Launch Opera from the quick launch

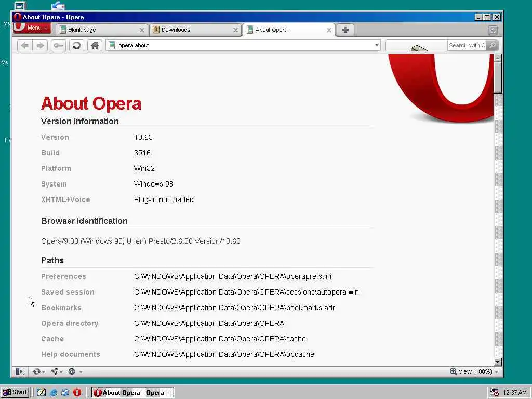click(x=77, y=393)
